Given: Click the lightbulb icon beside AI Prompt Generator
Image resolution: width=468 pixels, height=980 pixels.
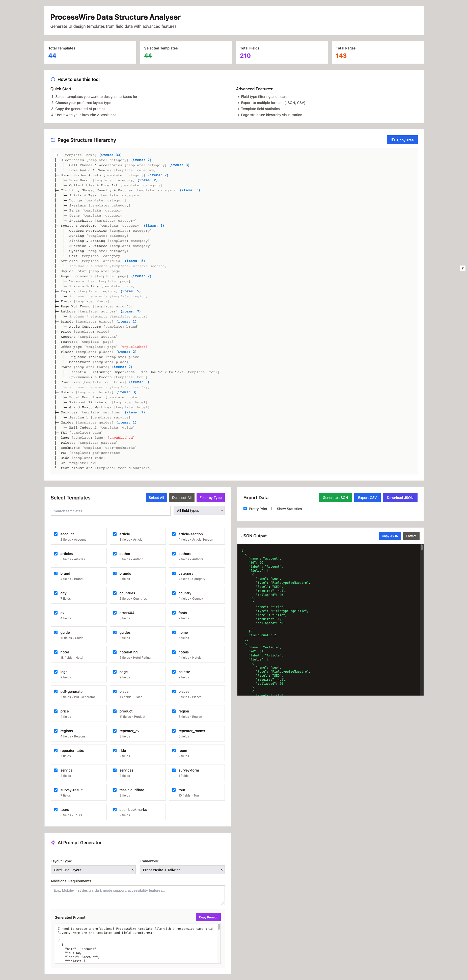Looking at the screenshot, I should [53, 843].
